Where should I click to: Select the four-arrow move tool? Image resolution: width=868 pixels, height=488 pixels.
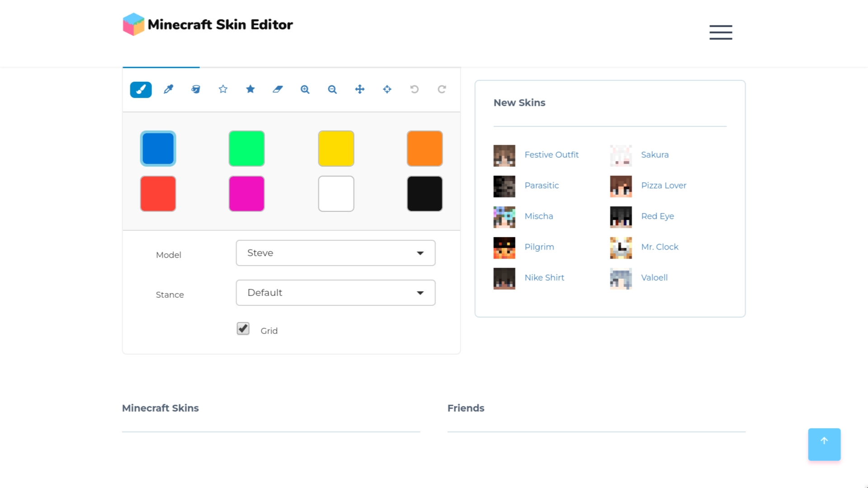pyautogui.click(x=360, y=89)
